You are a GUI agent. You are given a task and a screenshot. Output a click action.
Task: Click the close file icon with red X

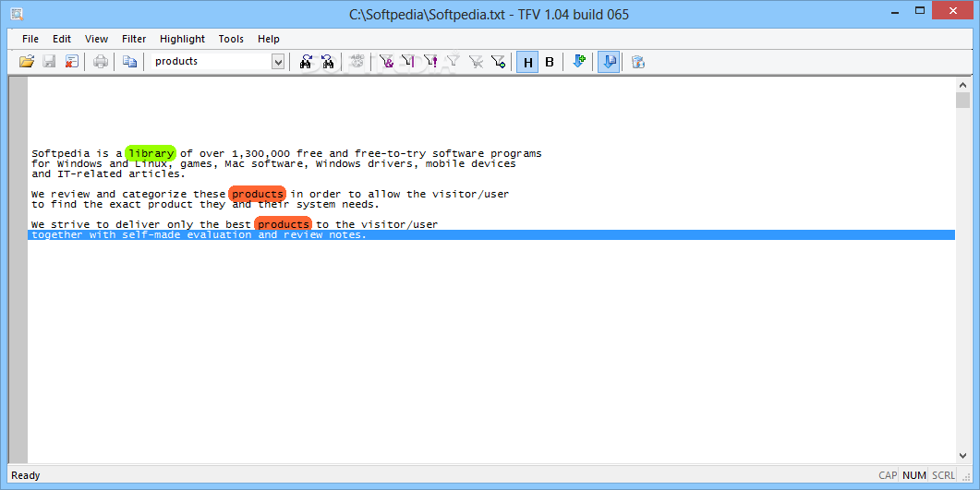(72, 61)
